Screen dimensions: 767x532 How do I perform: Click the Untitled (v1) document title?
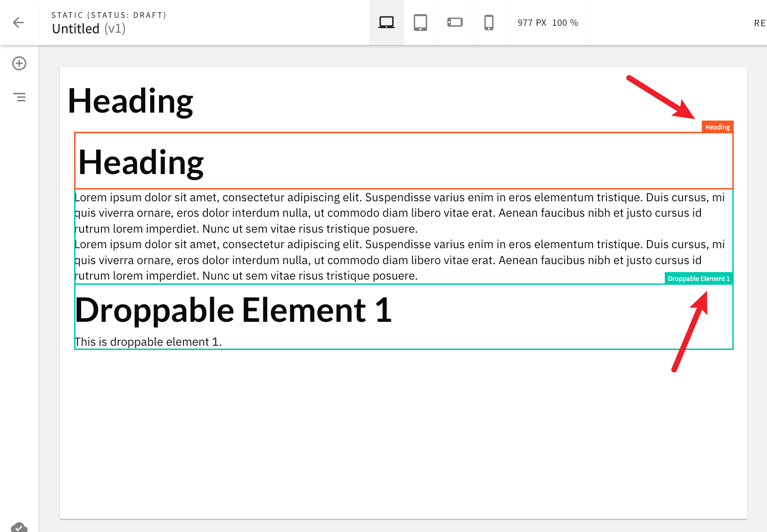[89, 28]
